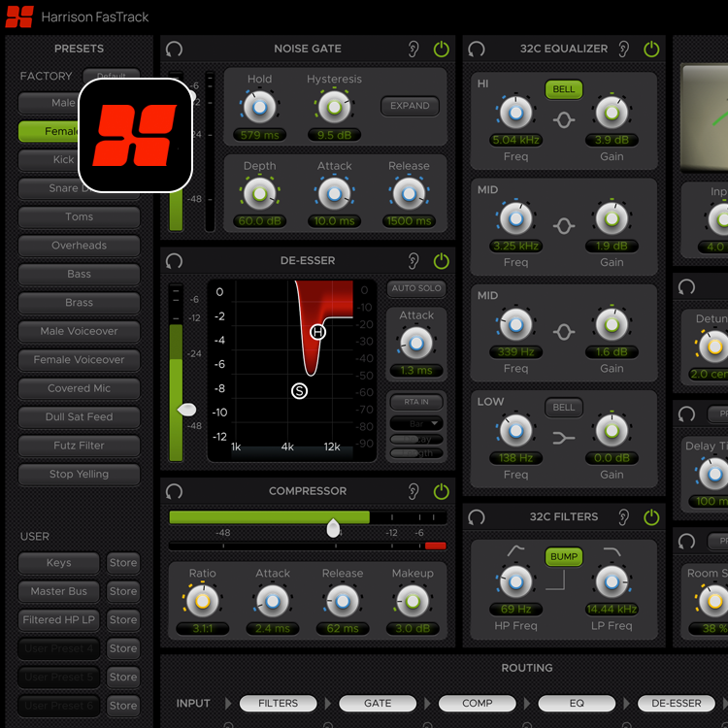This screenshot has height=728, width=728.
Task: Click the De-Esser ear listen icon
Action: [x=414, y=261]
